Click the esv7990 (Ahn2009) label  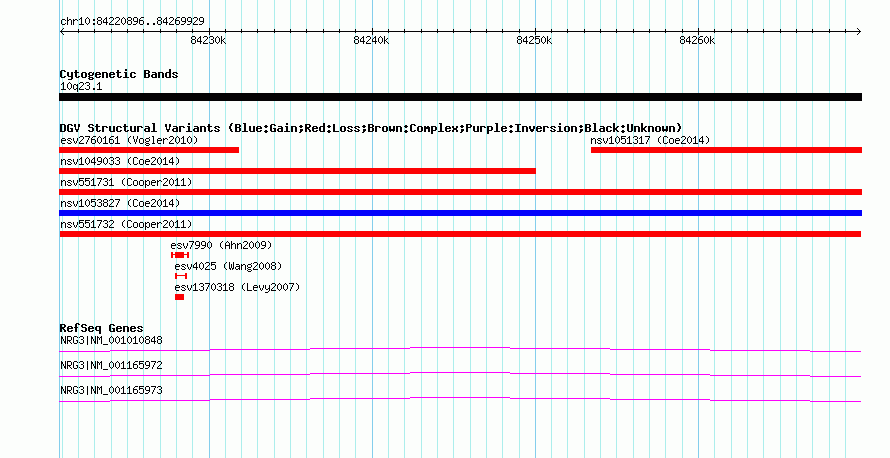(x=221, y=245)
